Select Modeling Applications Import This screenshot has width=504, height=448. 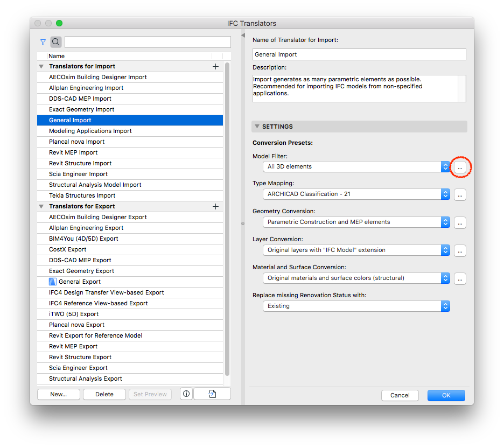130,131
